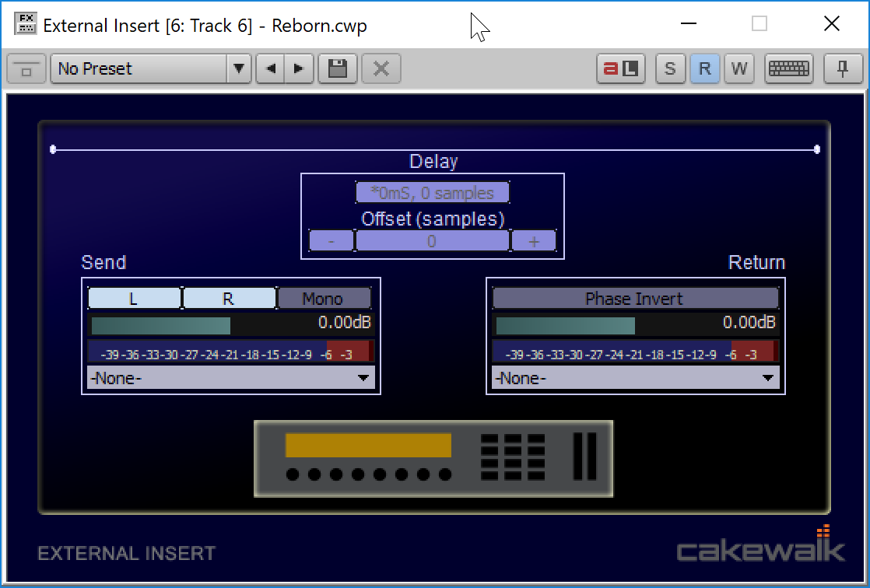Click the save preset floppy disk icon
Viewport: 870px width, 588px height.
(x=337, y=68)
